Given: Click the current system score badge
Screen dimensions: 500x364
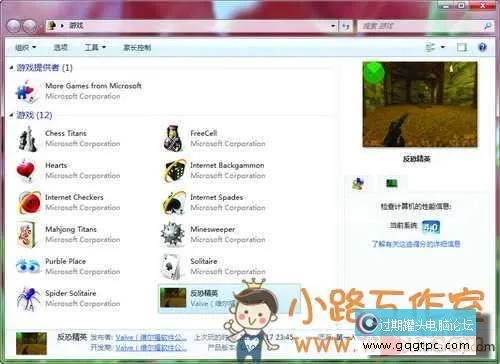Looking at the screenshot, I should point(431,227).
